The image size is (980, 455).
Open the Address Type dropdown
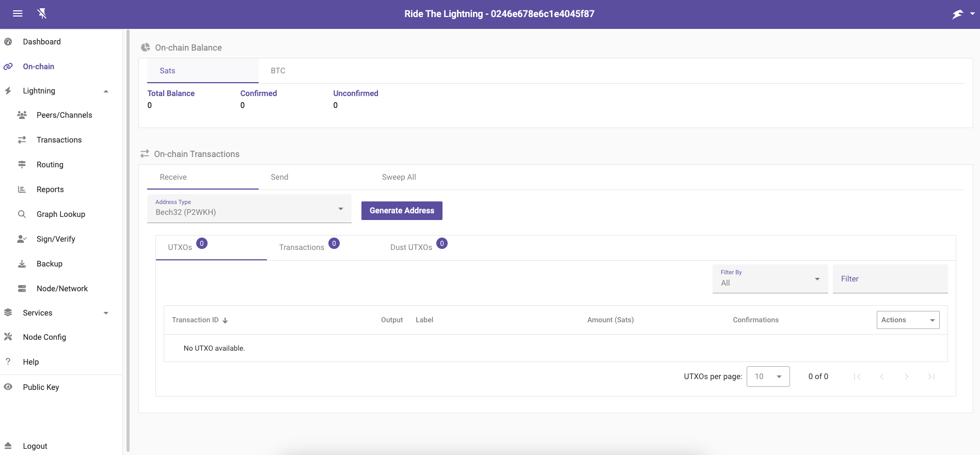pos(249,209)
